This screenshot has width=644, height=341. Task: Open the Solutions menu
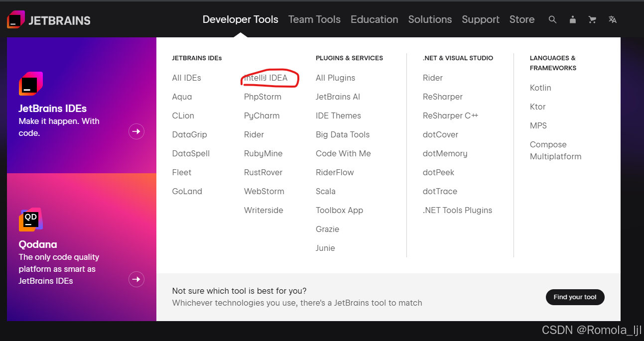coord(430,19)
